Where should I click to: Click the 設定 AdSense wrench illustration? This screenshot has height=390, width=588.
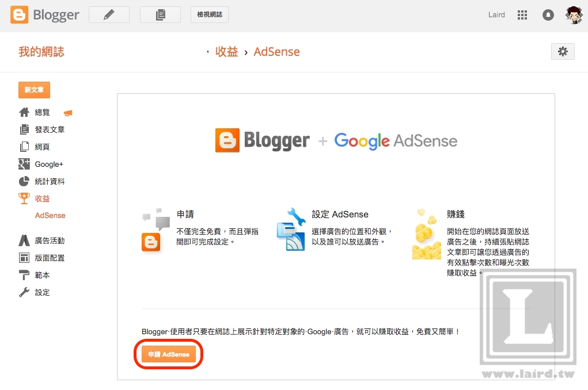tap(291, 230)
